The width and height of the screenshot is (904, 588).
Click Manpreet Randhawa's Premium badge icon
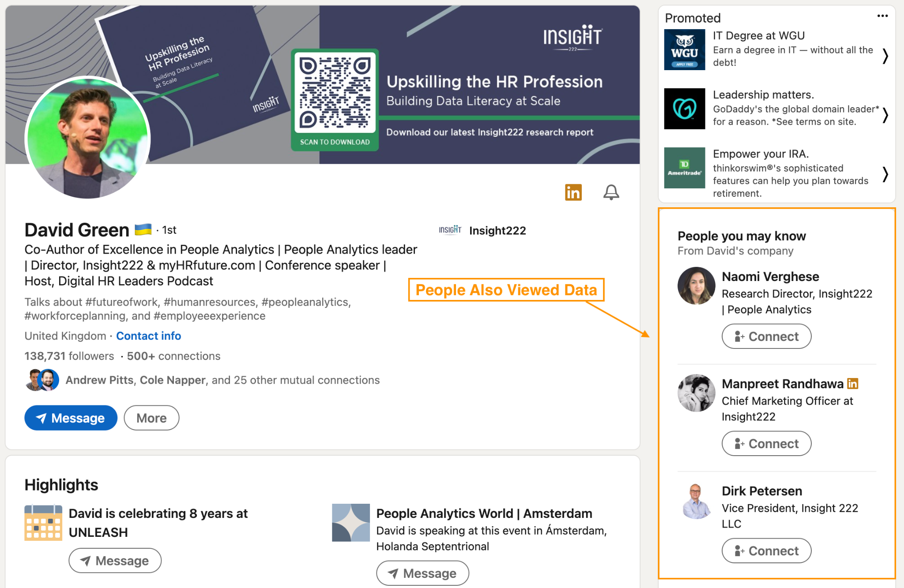pyautogui.click(x=852, y=384)
